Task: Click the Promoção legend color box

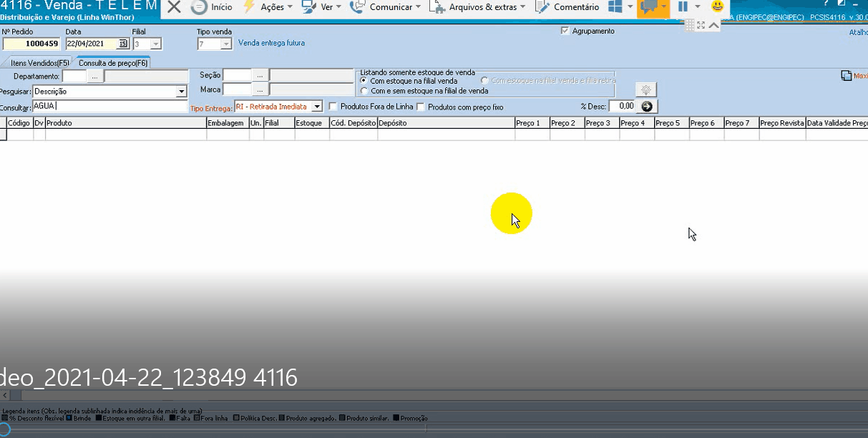Action: point(396,418)
